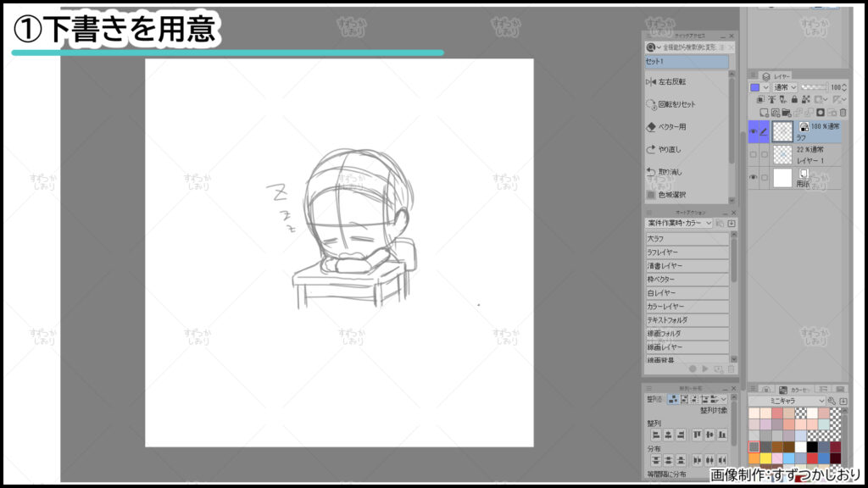Open the ミニキャラ color set dropdown
Screen dimensions: 868x488
pyautogui.click(x=787, y=401)
